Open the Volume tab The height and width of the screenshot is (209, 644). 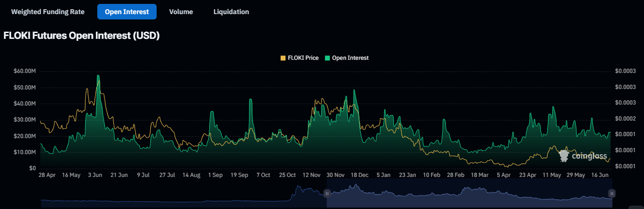pyautogui.click(x=181, y=12)
